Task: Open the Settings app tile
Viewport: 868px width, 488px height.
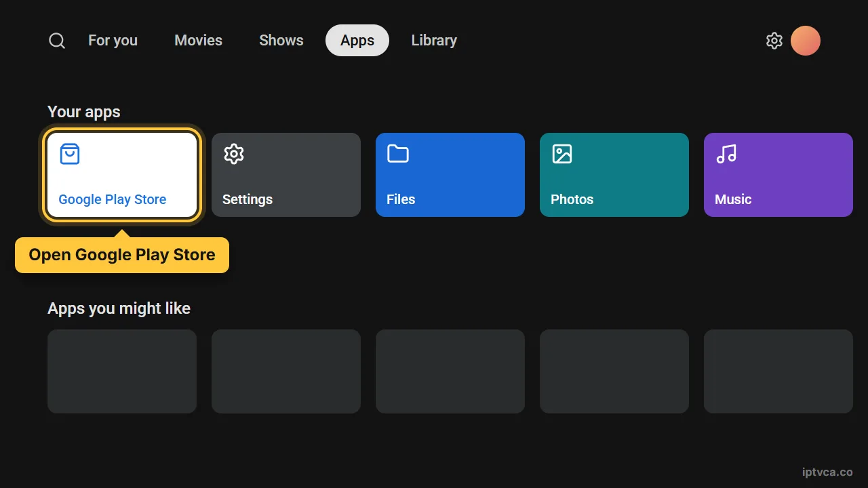Action: [286, 175]
